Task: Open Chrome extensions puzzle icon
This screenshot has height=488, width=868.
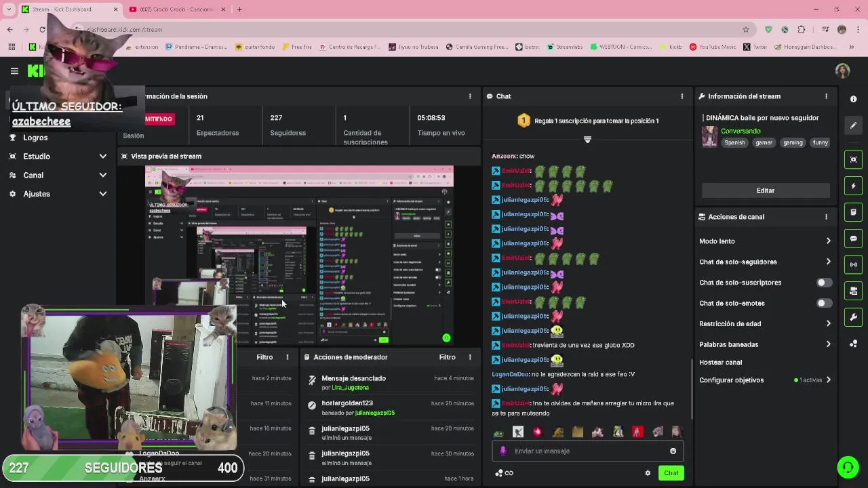Action: point(802,30)
